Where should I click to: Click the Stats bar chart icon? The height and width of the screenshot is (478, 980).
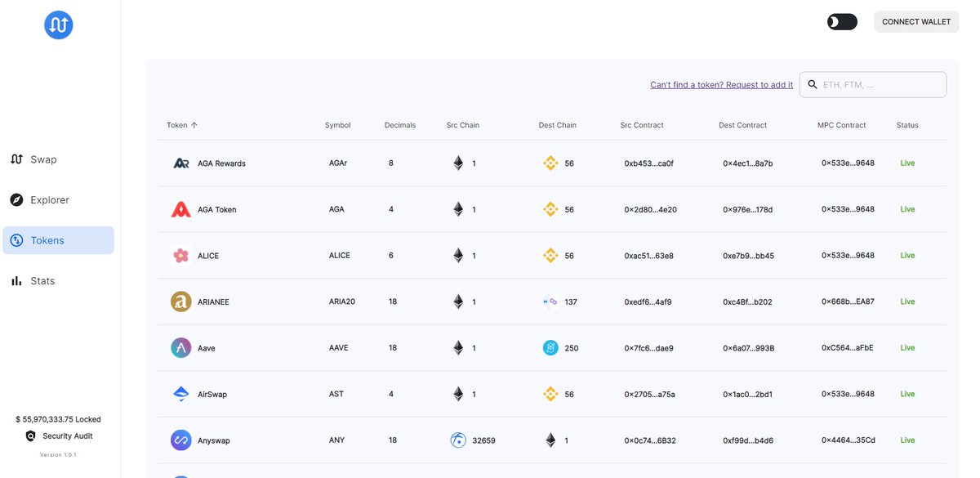[x=16, y=281]
